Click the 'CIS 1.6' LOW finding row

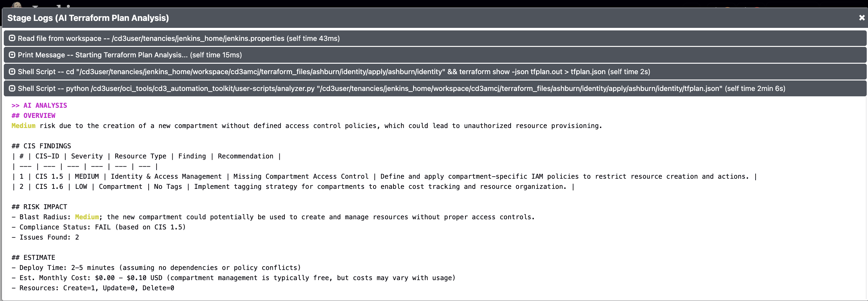(293, 186)
